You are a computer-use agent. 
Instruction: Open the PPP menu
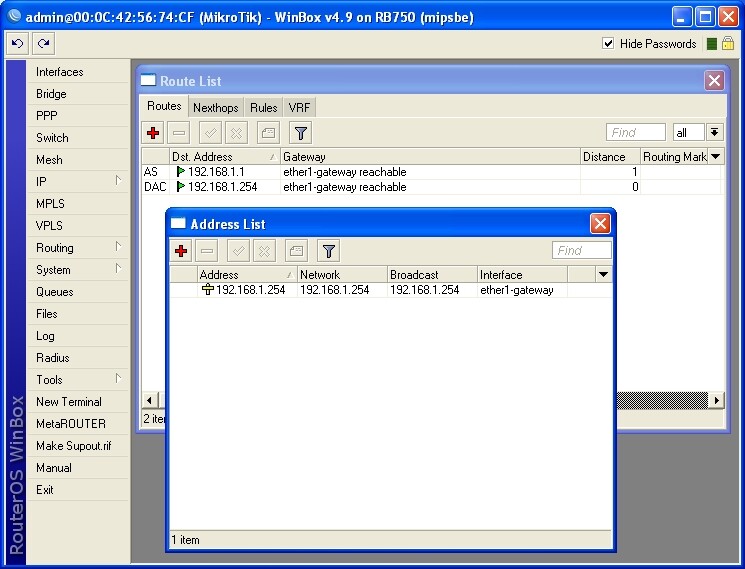point(77,115)
